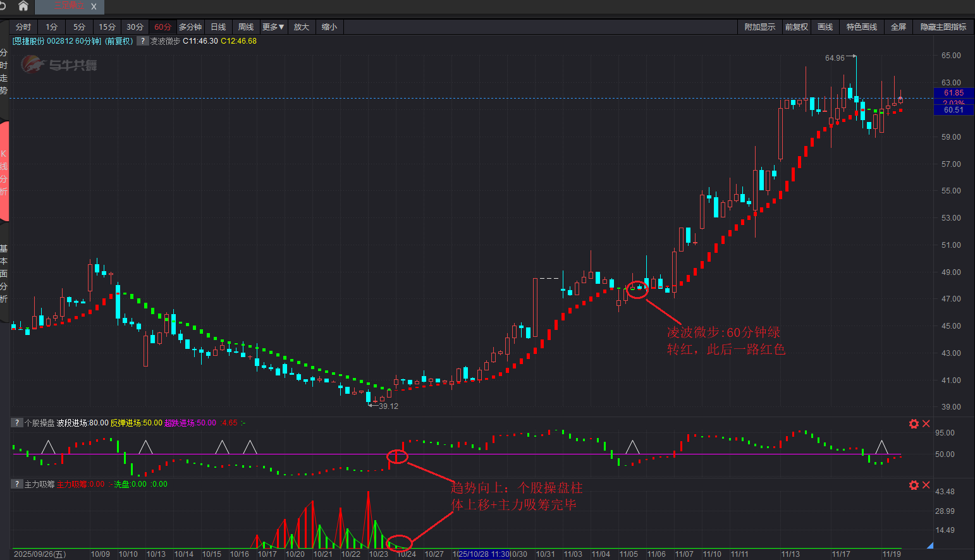The image size is (975, 560).
Task: Click the blue corner triangle at bottom right
Action: [929, 545]
